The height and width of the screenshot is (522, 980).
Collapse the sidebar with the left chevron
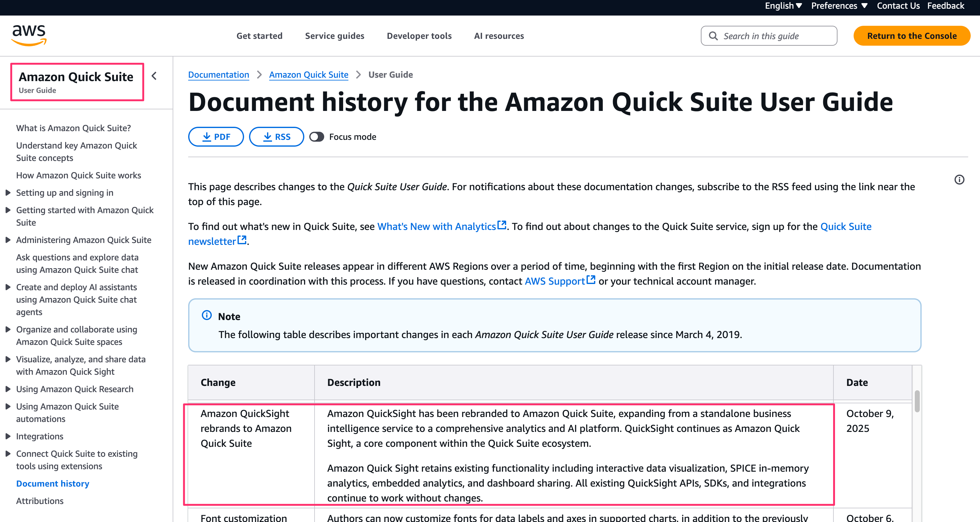(154, 76)
